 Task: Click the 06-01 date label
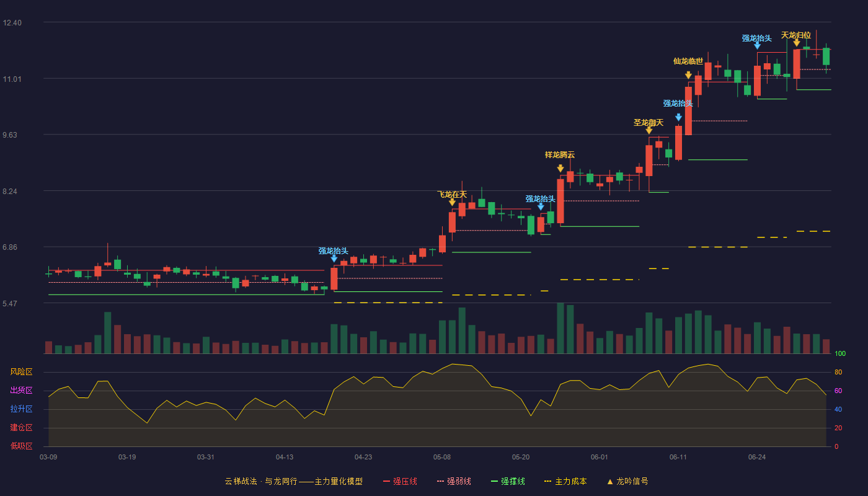(x=600, y=457)
